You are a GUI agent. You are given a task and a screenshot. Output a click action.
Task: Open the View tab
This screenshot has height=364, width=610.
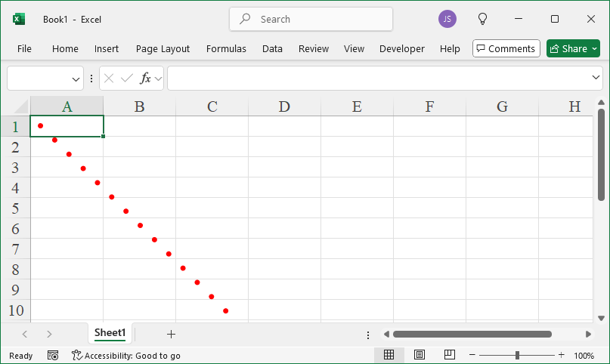click(354, 49)
